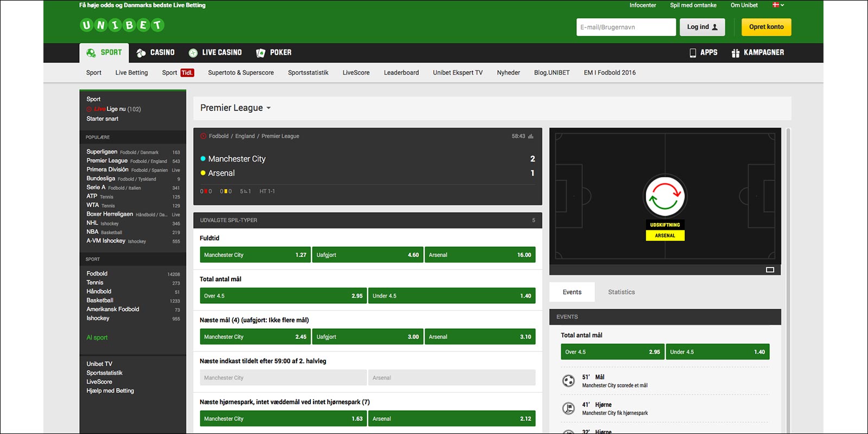Open Blog.UNIBET link
The width and height of the screenshot is (868, 434).
552,73
